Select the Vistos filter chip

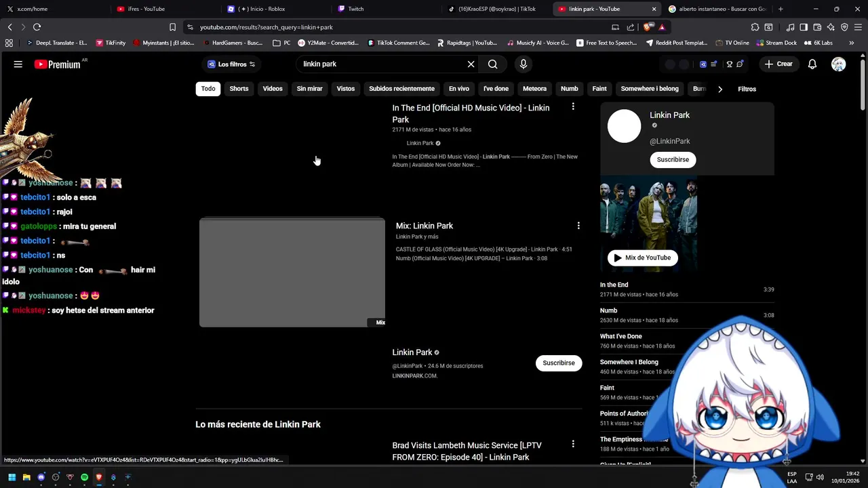pyautogui.click(x=346, y=89)
